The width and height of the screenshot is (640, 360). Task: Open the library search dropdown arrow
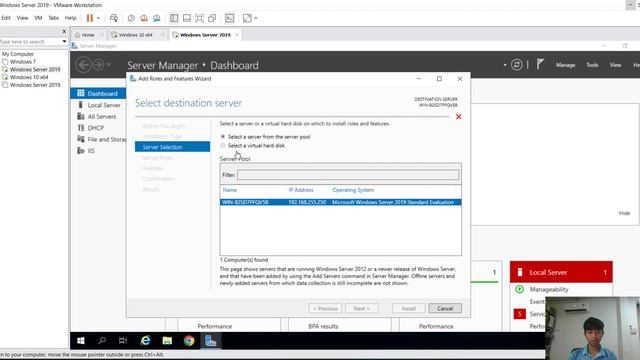coord(64,42)
